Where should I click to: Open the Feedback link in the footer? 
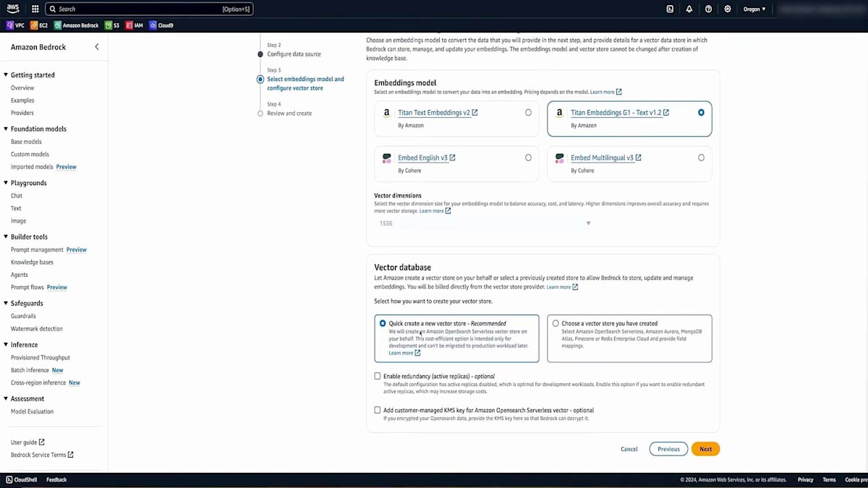(56, 479)
